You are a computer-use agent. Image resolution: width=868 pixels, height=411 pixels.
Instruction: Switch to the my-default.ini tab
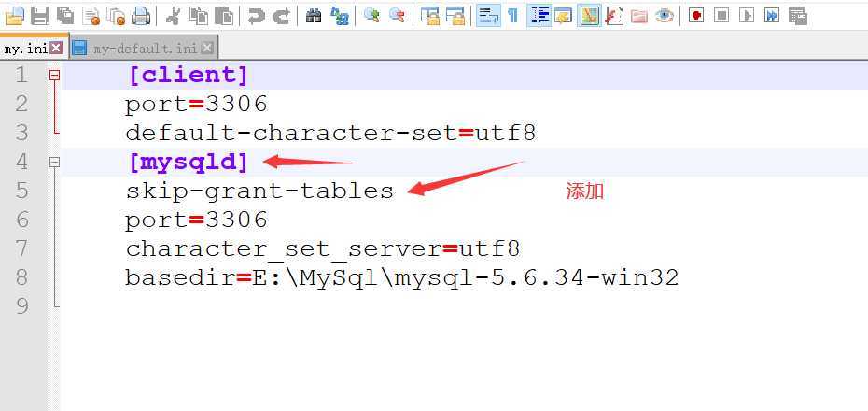145,49
